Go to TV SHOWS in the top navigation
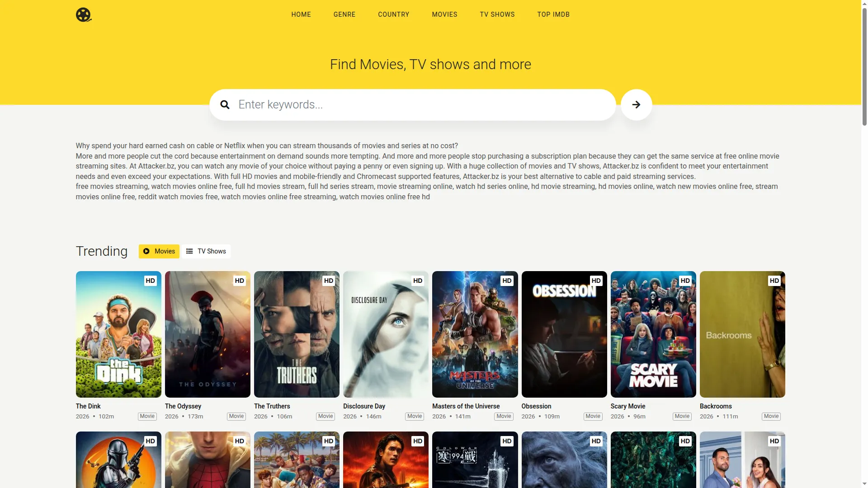The image size is (868, 488). [x=497, y=14]
